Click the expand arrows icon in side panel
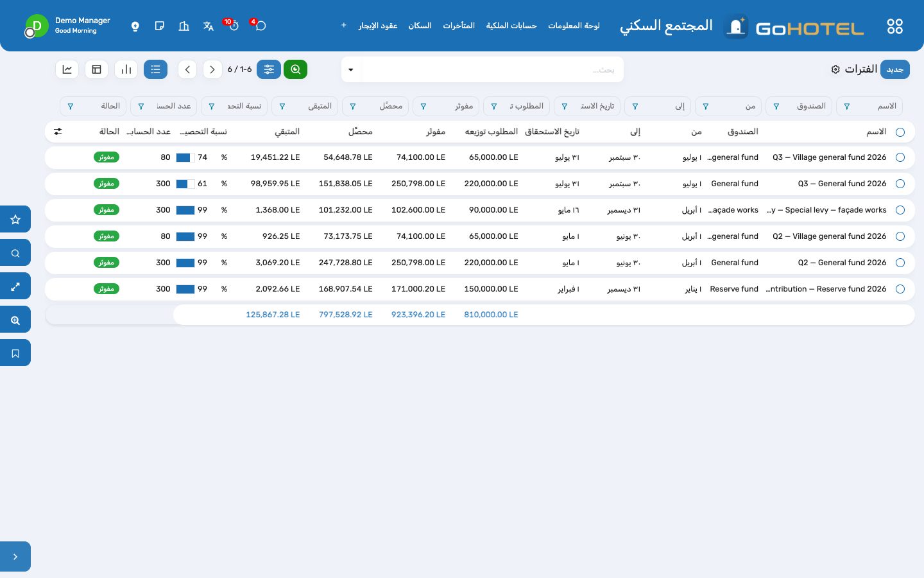 click(x=15, y=286)
